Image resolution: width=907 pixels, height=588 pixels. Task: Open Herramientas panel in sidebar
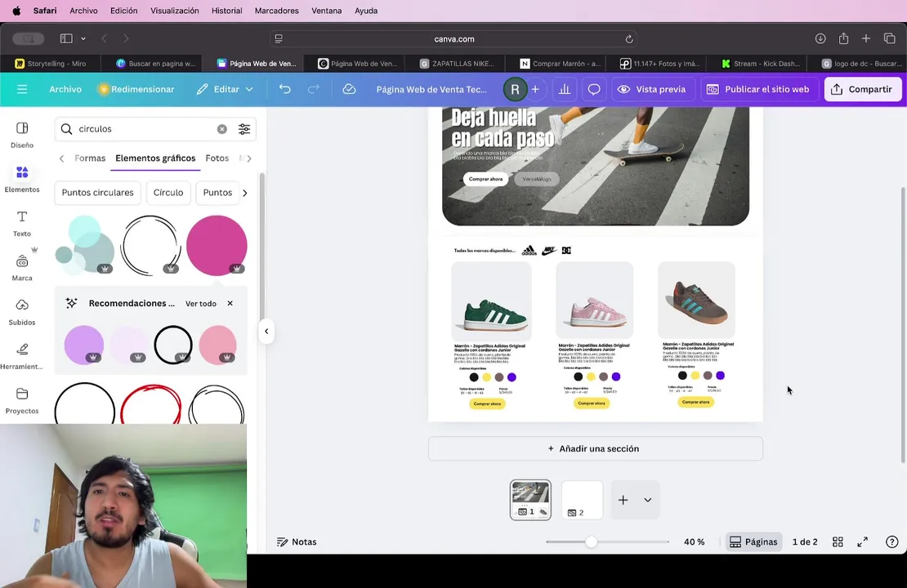pyautogui.click(x=22, y=356)
